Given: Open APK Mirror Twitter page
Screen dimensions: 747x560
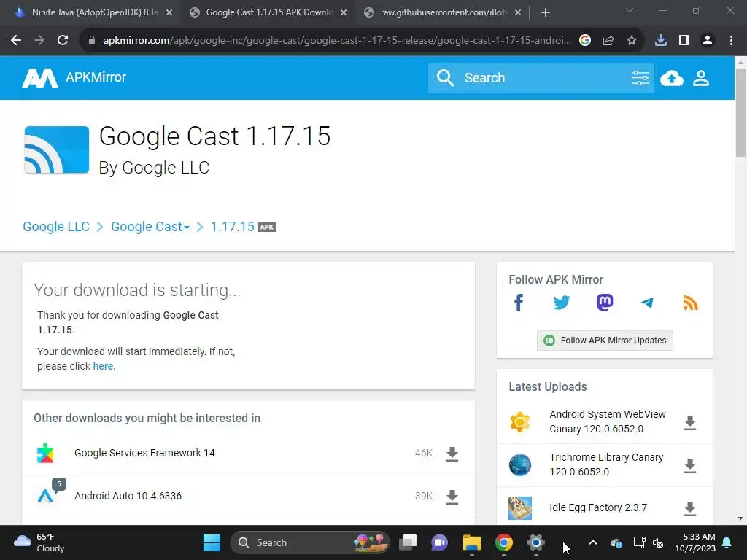Looking at the screenshot, I should [x=562, y=303].
